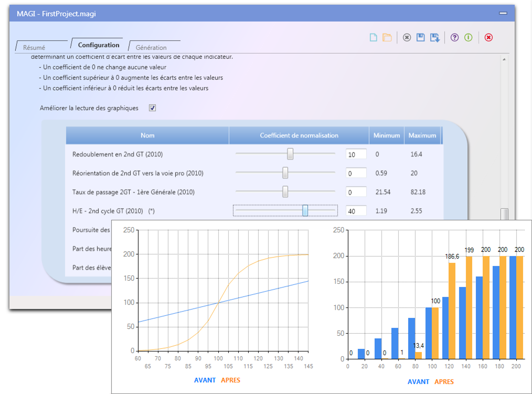Sort by the Nom column header
The width and height of the screenshot is (532, 394).
[147, 135]
